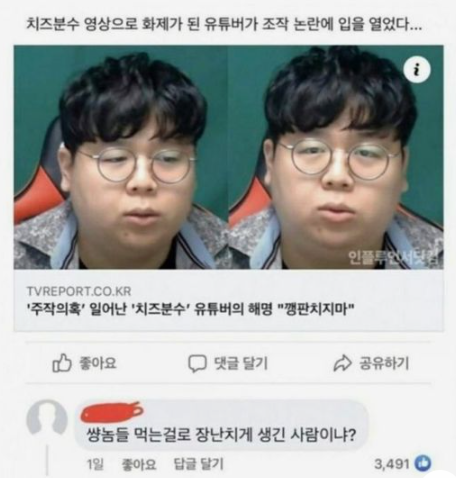The image size is (456, 478).
Task: Click the 댓글 달기 text label
Action: tap(241, 363)
